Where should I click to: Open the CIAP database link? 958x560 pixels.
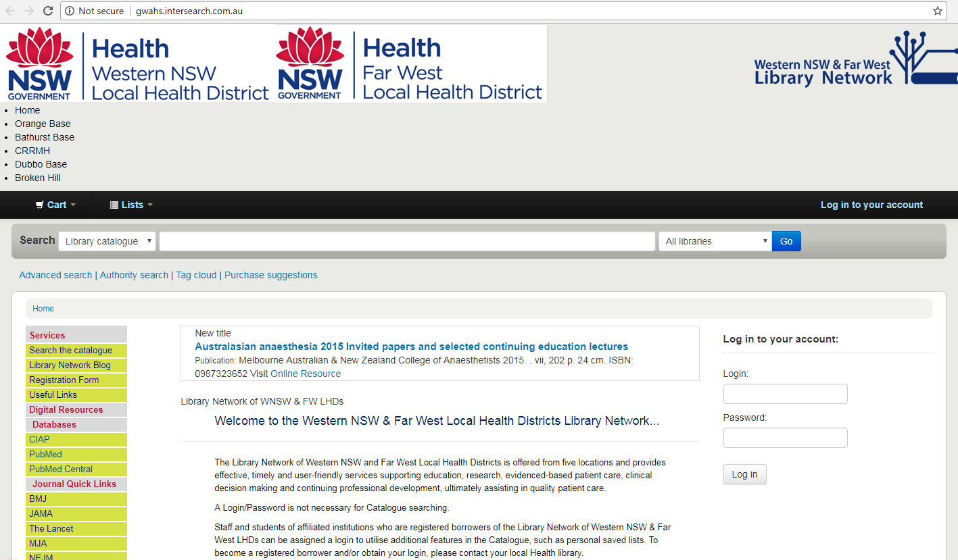click(x=76, y=439)
